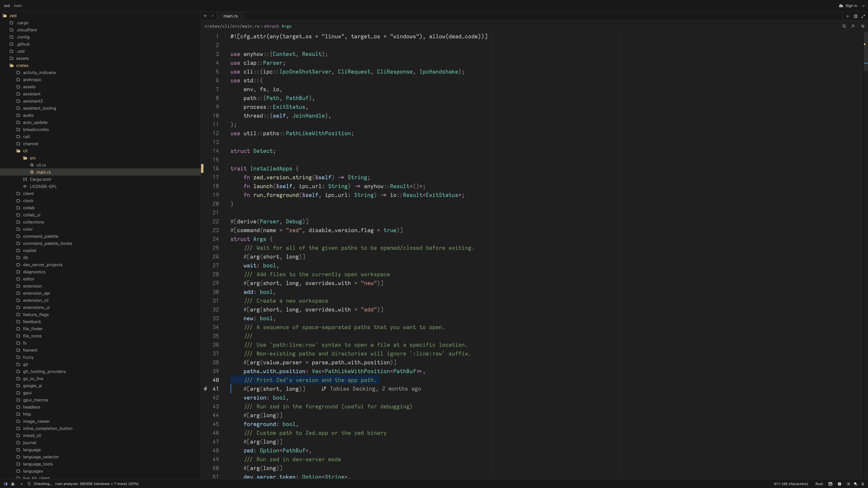Click 'use clap::Parser;' line
This screenshot has width=868, height=488.
(x=258, y=63)
